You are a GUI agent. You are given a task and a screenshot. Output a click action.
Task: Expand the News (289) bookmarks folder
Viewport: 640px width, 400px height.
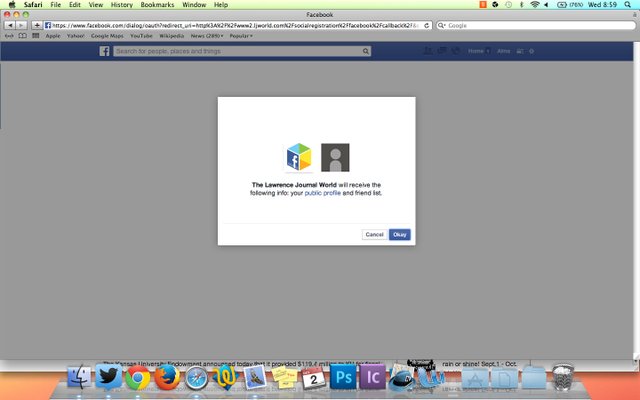click(207, 36)
